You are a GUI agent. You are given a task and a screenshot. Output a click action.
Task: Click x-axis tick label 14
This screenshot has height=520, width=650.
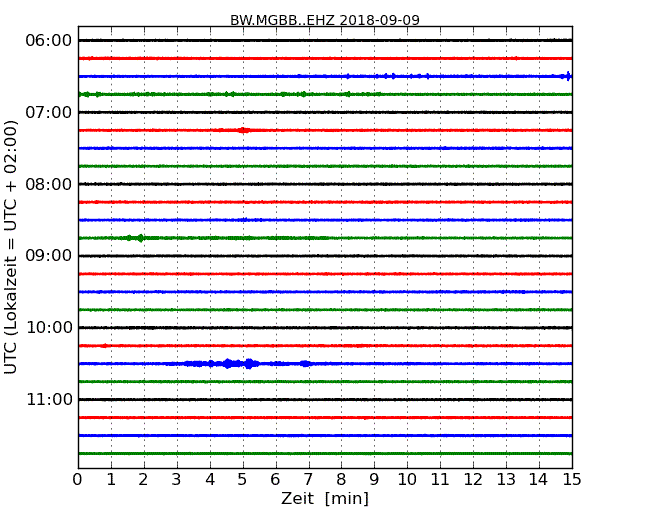tap(538, 479)
